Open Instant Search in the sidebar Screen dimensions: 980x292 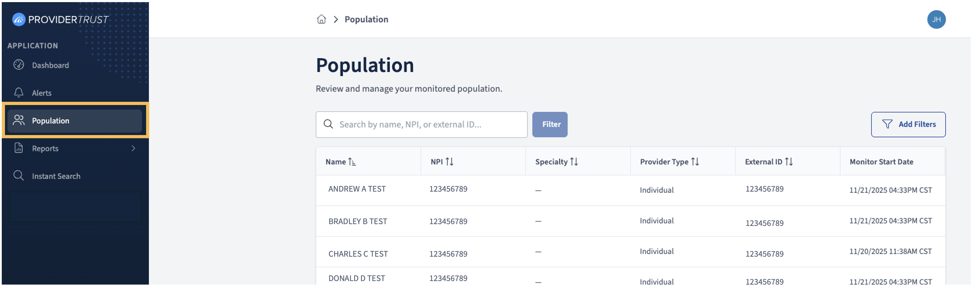click(x=75, y=176)
